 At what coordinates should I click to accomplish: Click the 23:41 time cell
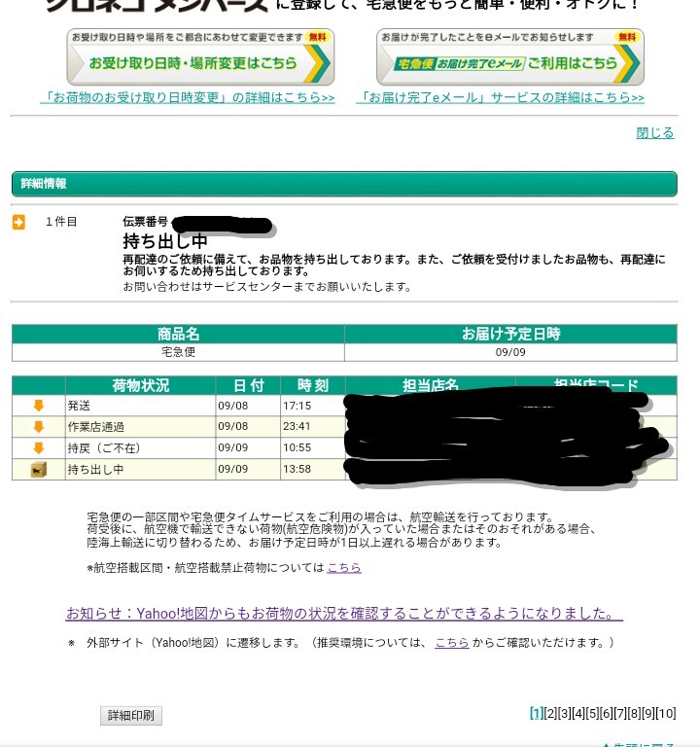(x=313, y=426)
